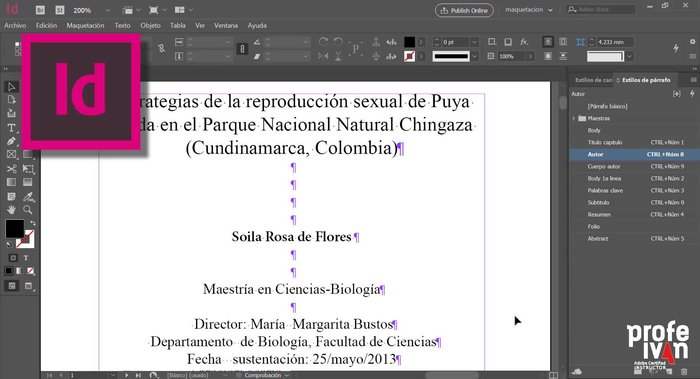
Task: Open Adobe Bridge with Br icon
Action: point(40,10)
